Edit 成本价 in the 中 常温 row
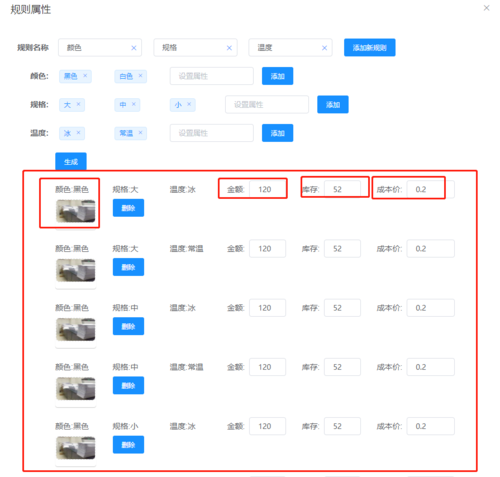The width and height of the screenshot is (500, 477). point(430,367)
